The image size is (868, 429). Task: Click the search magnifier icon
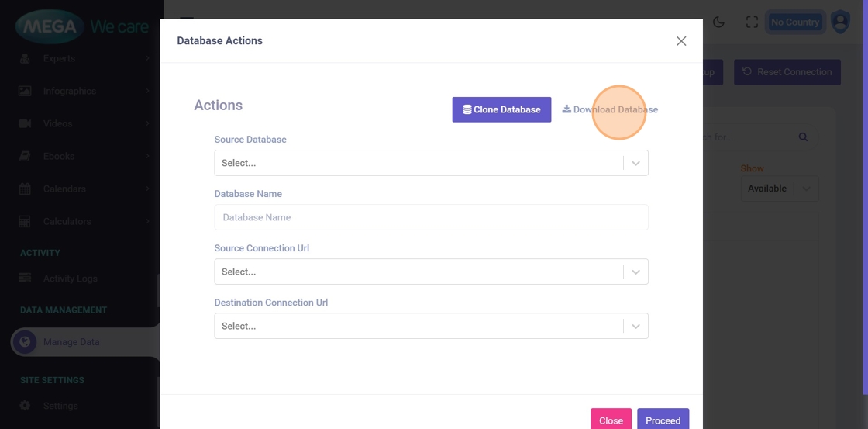coord(803,137)
